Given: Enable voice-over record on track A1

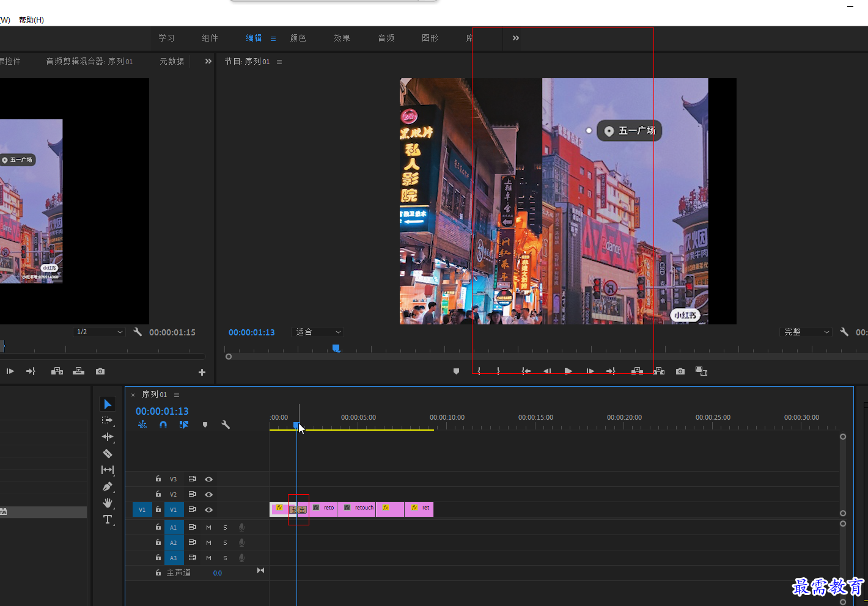Looking at the screenshot, I should click(241, 527).
